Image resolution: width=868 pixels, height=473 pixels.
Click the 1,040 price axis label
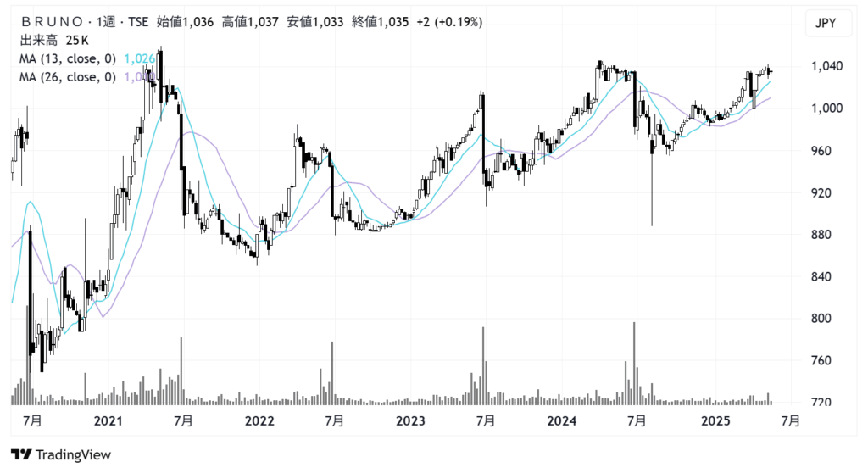[826, 66]
